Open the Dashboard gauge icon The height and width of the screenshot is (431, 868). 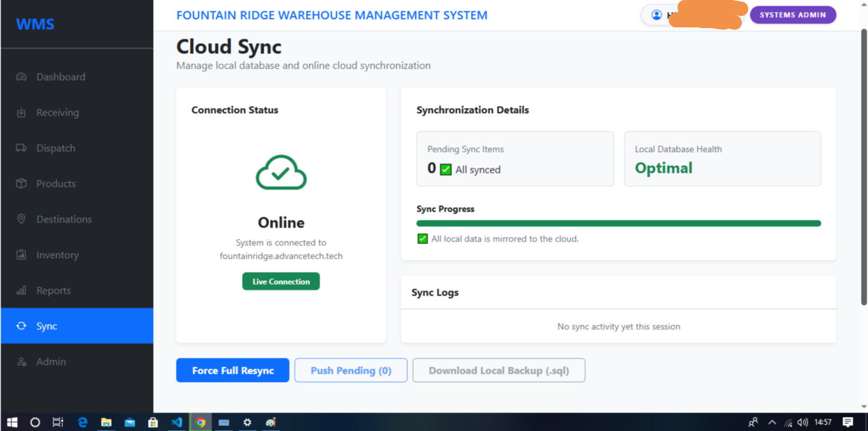22,77
